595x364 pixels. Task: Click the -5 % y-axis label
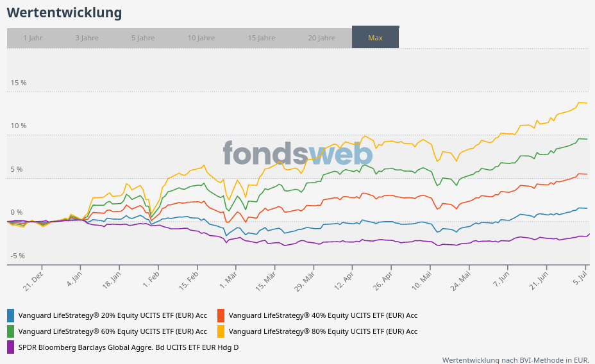17,256
